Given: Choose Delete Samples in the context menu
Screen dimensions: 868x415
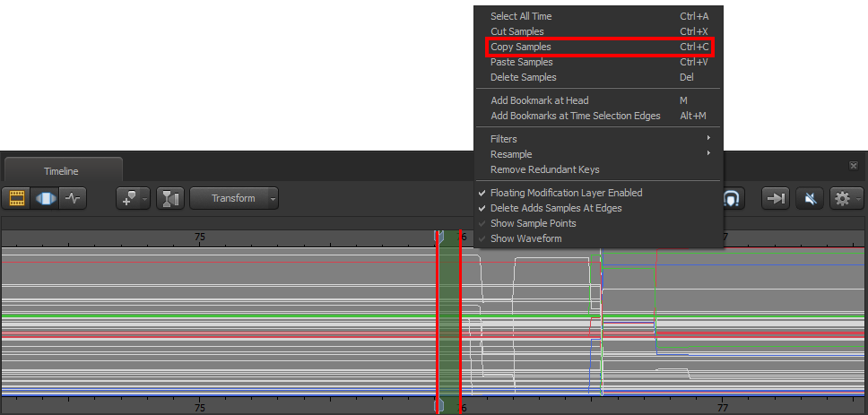Looking at the screenshot, I should [x=599, y=77].
